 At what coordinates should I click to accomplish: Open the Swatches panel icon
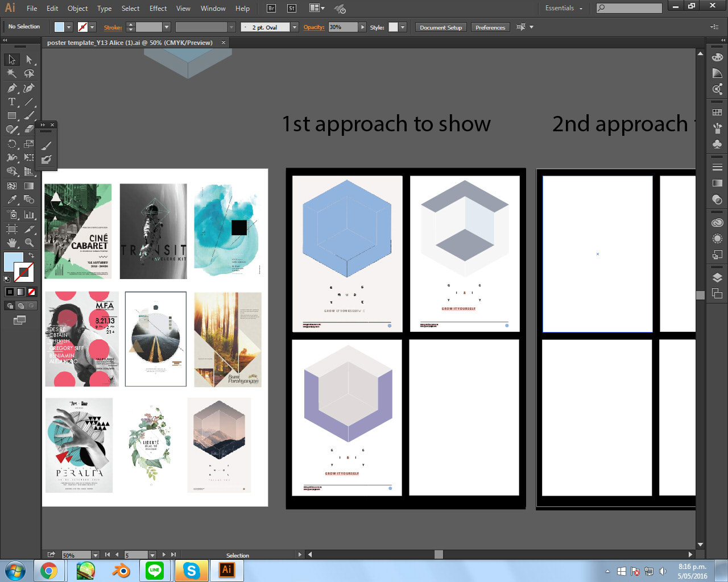coord(717,113)
